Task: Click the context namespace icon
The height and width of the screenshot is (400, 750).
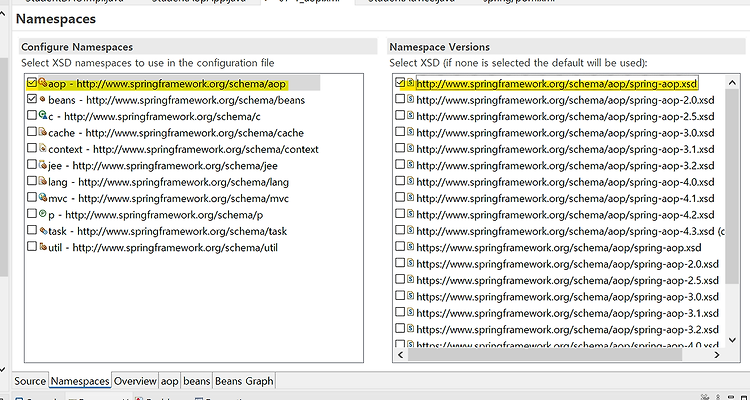Action: pyautogui.click(x=43, y=148)
